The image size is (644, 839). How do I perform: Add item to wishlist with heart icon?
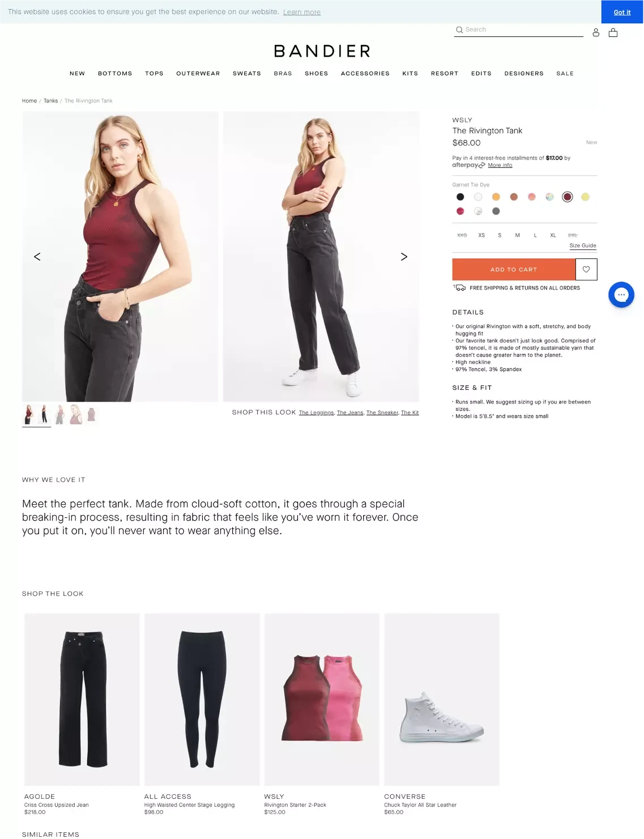point(586,270)
